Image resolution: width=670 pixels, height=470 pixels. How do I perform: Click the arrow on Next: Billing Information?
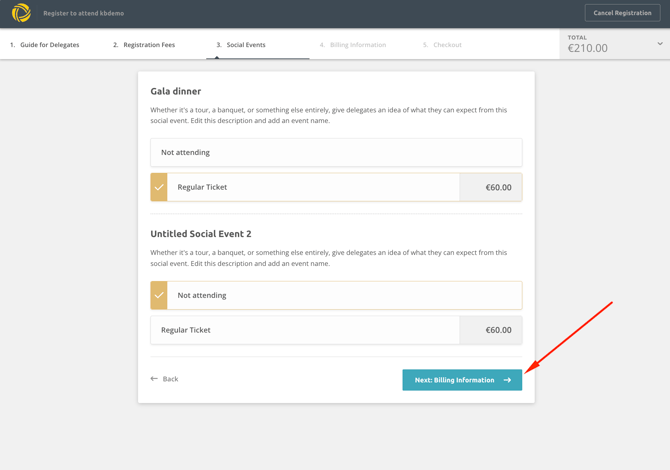tap(507, 380)
